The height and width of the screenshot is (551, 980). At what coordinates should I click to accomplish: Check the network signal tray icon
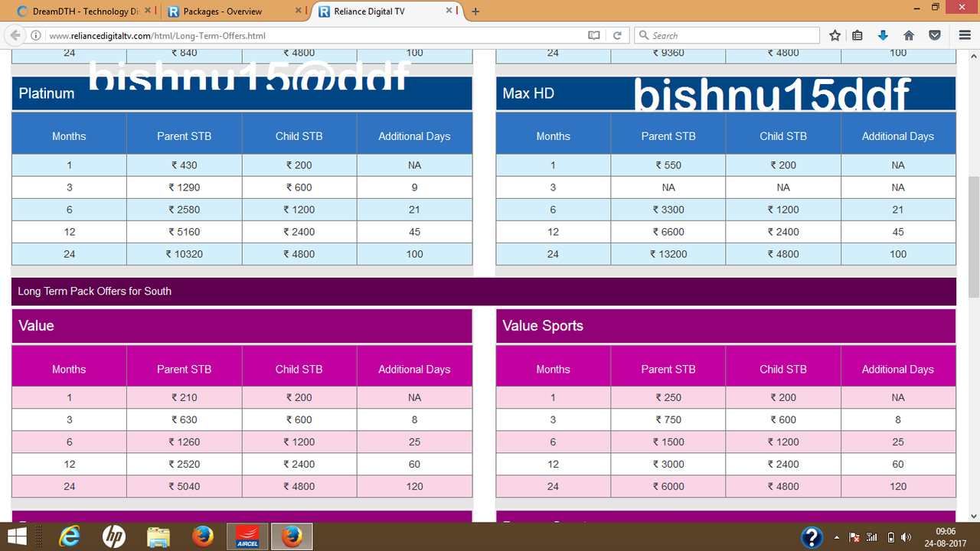pyautogui.click(x=871, y=537)
